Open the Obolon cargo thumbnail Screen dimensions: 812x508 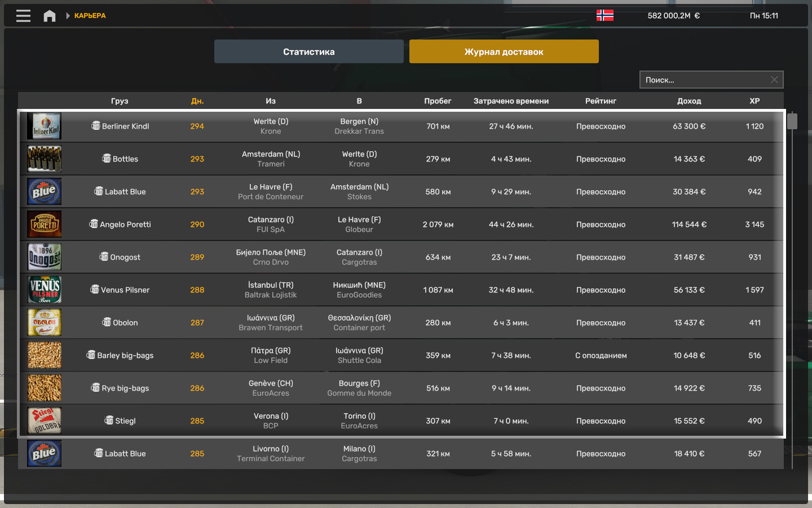click(45, 322)
